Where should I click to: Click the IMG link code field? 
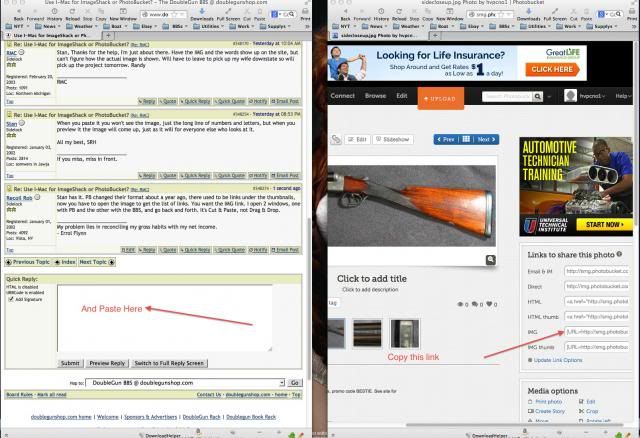597,332
